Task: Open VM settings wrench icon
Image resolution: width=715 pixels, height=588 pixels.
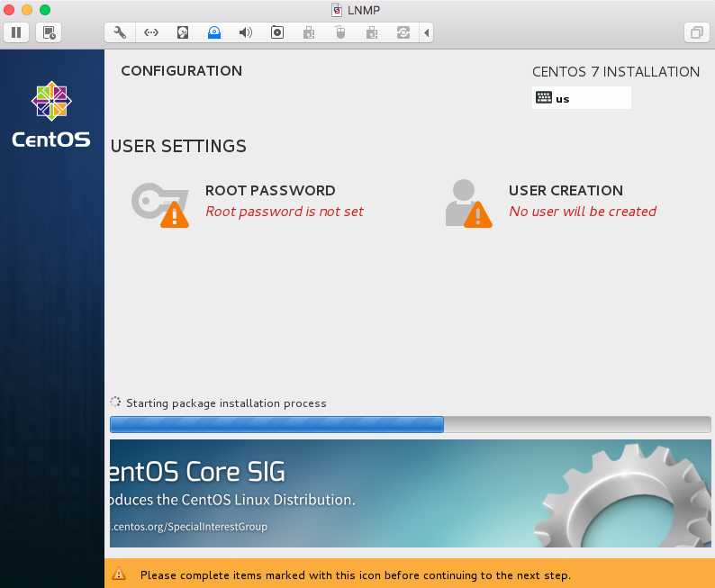Action: coord(120,32)
